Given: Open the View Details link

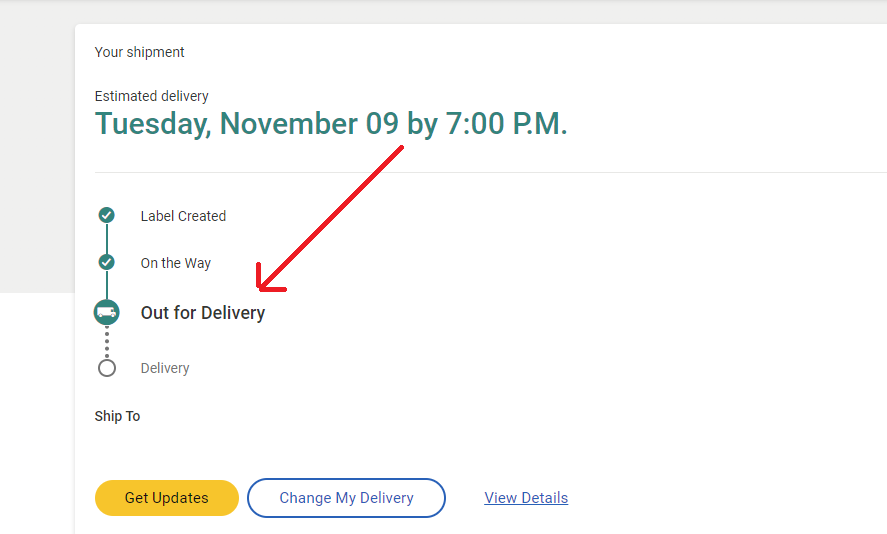Looking at the screenshot, I should tap(526, 498).
